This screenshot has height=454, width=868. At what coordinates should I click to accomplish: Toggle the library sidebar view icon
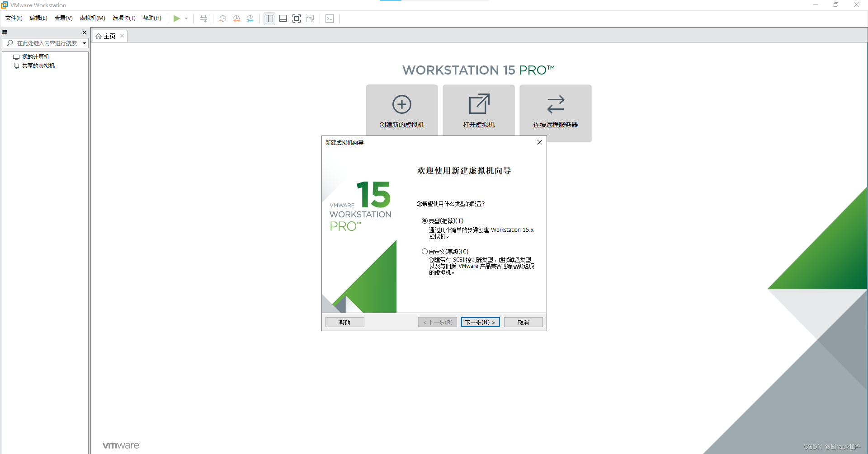click(x=269, y=19)
